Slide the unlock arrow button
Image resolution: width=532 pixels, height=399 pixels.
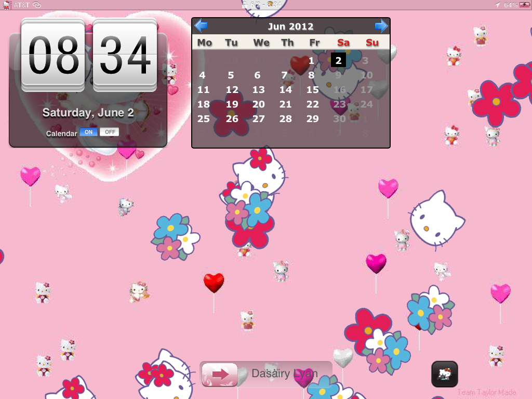(x=220, y=375)
